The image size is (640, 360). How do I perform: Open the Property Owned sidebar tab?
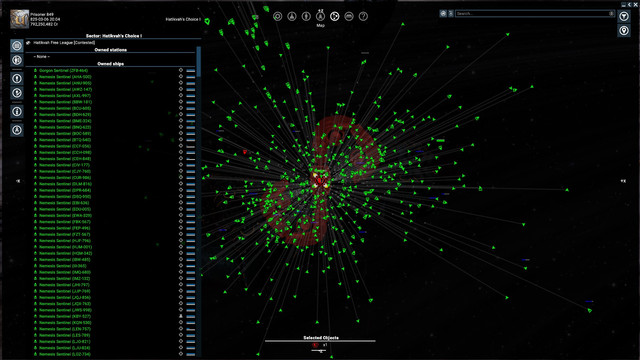click(17, 60)
